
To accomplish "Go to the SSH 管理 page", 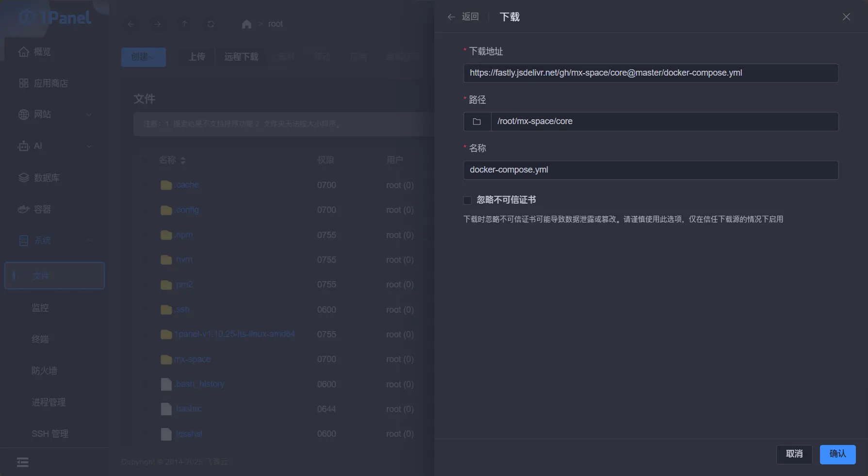I will point(50,433).
